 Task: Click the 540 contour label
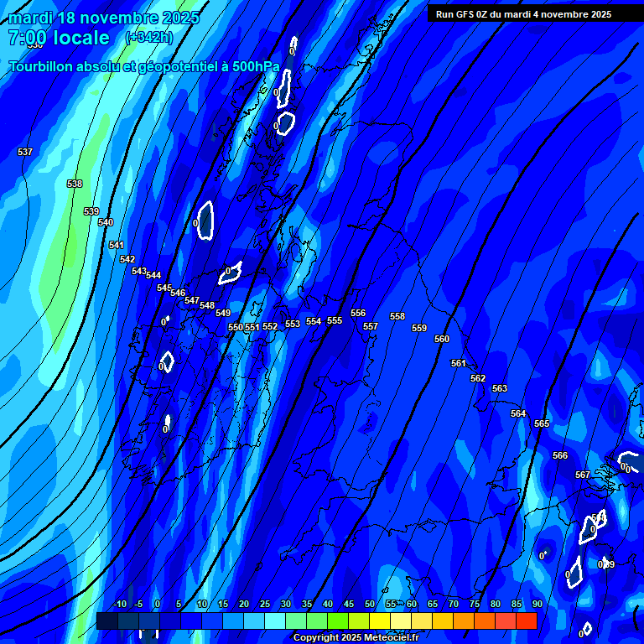click(x=106, y=222)
